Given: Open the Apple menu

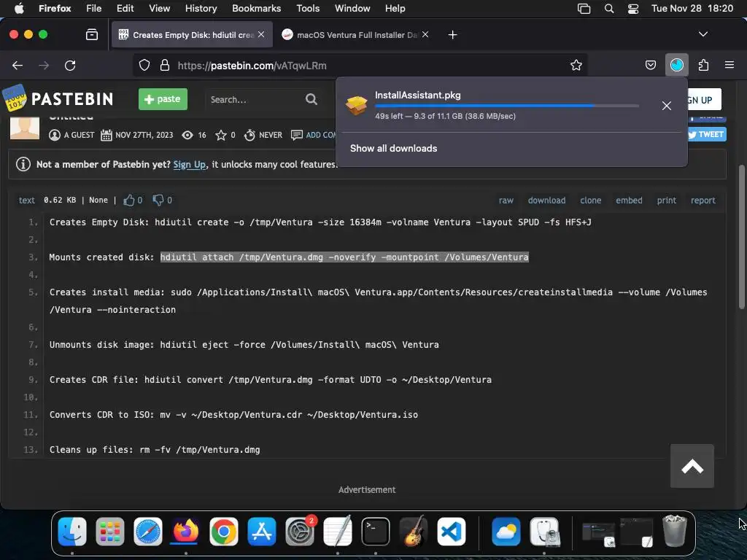Looking at the screenshot, I should pos(19,8).
